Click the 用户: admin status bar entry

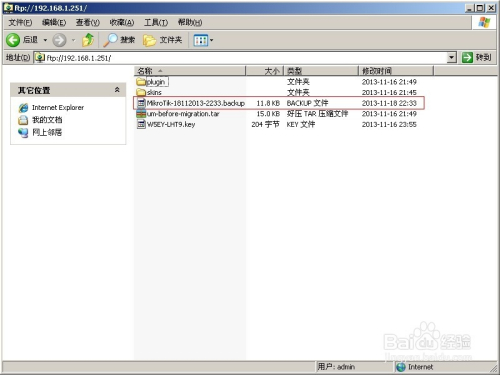tap(336, 367)
